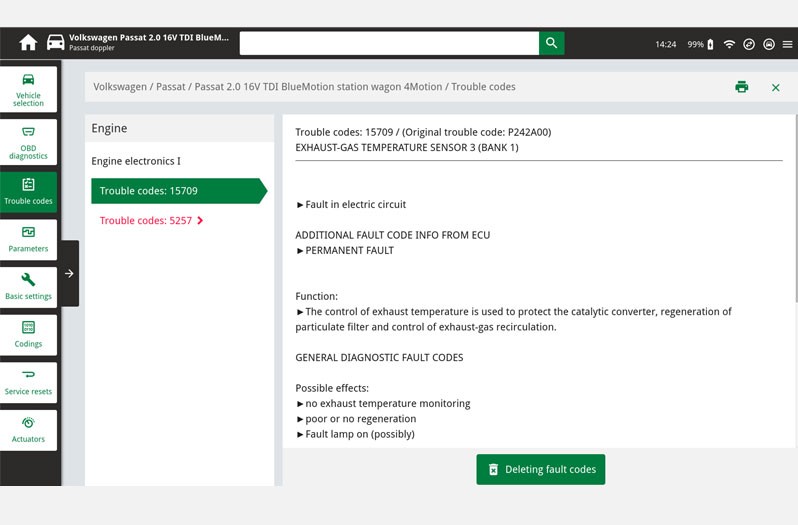Open Service resets menu
Image resolution: width=798 pixels, height=525 pixels.
(x=28, y=382)
